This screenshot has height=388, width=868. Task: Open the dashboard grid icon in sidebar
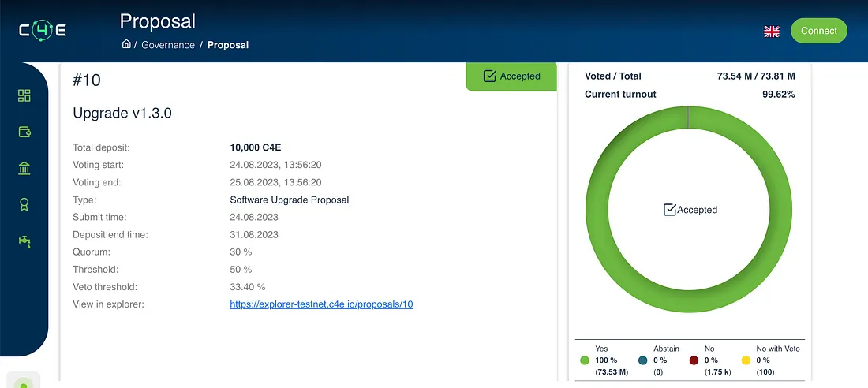[24, 95]
